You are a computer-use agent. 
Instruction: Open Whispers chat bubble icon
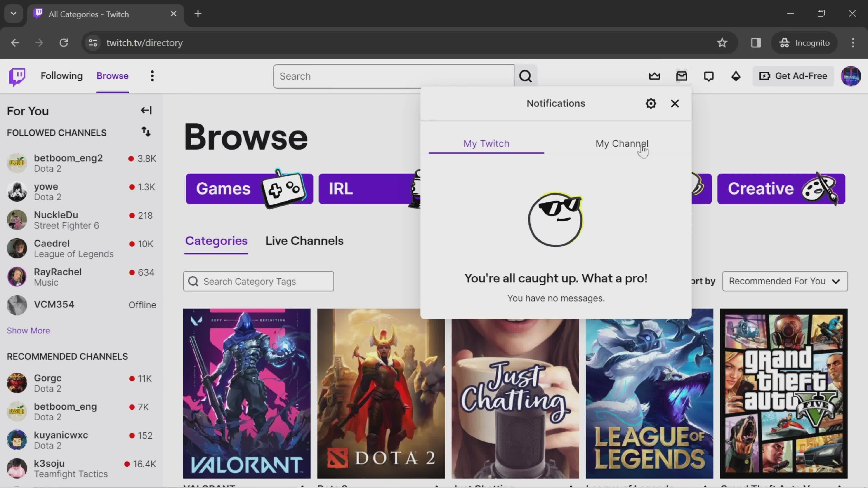709,76
